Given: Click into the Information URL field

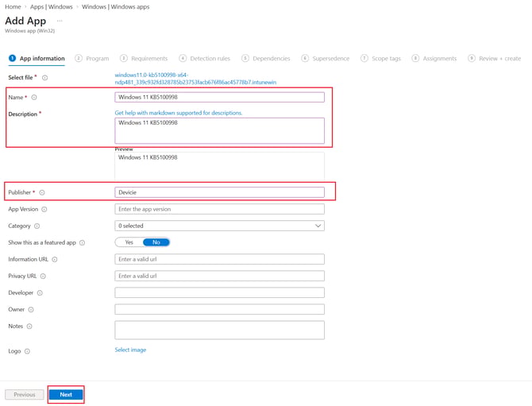Looking at the screenshot, I should coord(219,259).
